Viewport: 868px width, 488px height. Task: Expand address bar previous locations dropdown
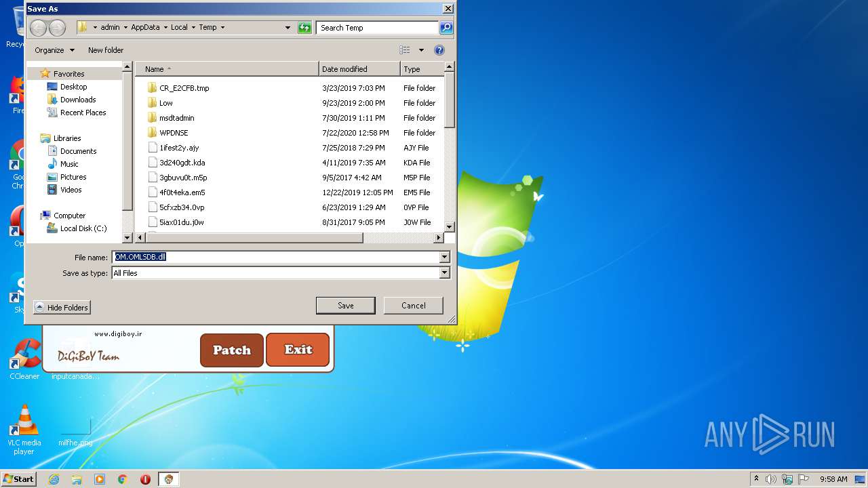(288, 28)
